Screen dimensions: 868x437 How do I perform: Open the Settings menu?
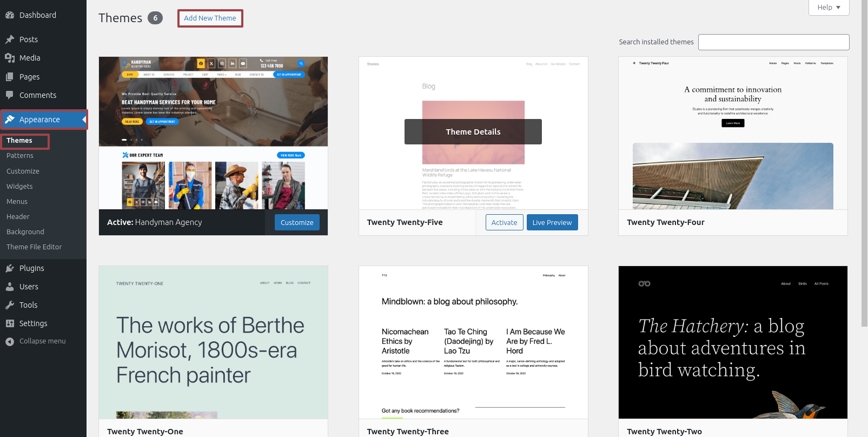[43, 323]
